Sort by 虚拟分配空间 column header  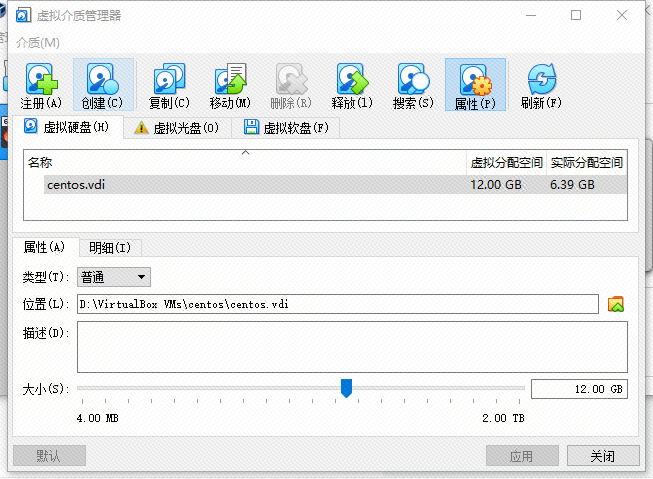506,162
